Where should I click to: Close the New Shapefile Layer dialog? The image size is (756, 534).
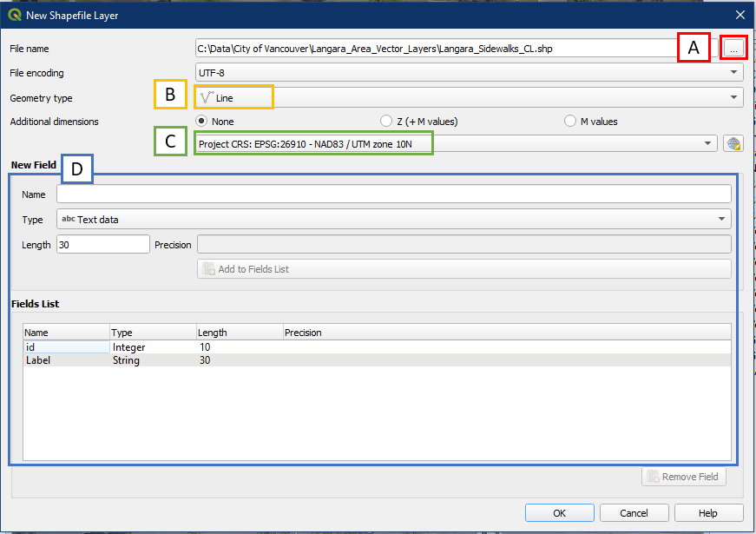(x=740, y=15)
